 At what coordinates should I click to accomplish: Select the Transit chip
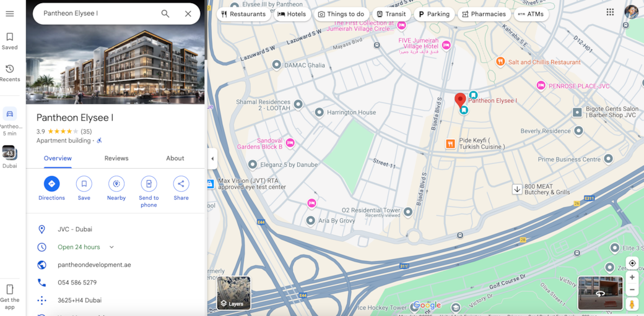pos(391,14)
